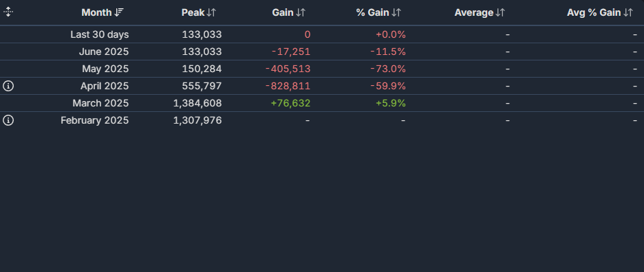Click the -73.0% gain percentage cell
Screen dimensions: 644x272
388,69
